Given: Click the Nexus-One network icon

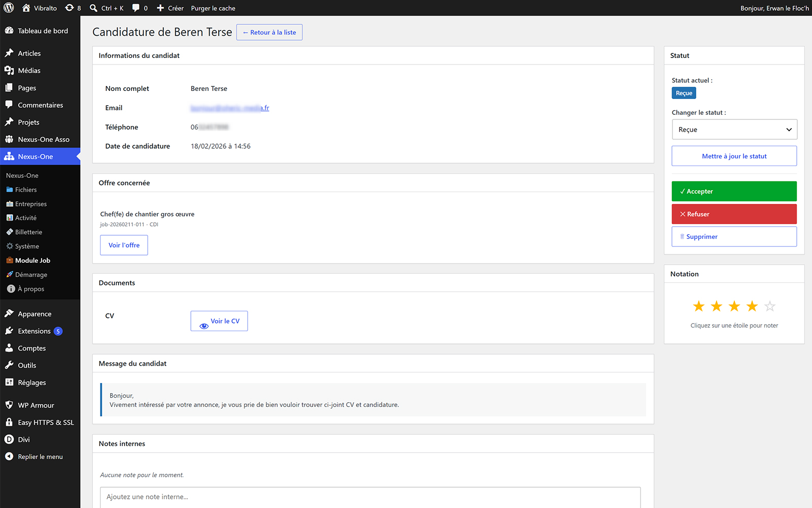Looking at the screenshot, I should [x=9, y=156].
